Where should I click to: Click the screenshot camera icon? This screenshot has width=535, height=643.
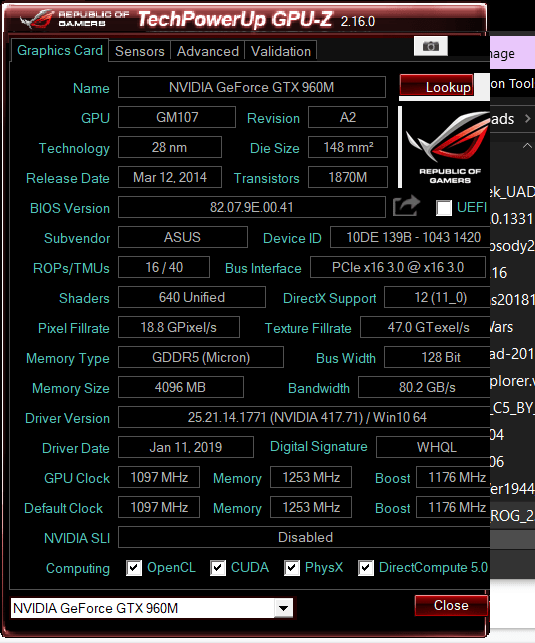click(430, 46)
